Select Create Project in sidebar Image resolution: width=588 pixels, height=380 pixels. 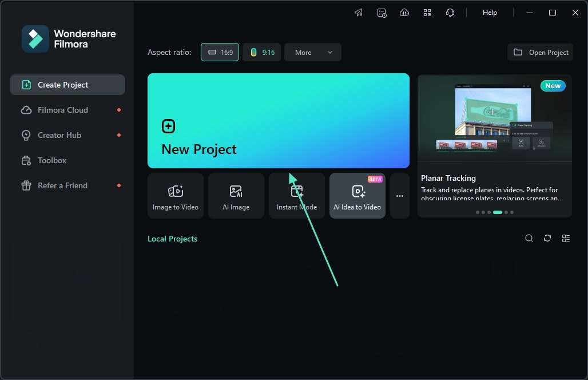click(x=67, y=85)
